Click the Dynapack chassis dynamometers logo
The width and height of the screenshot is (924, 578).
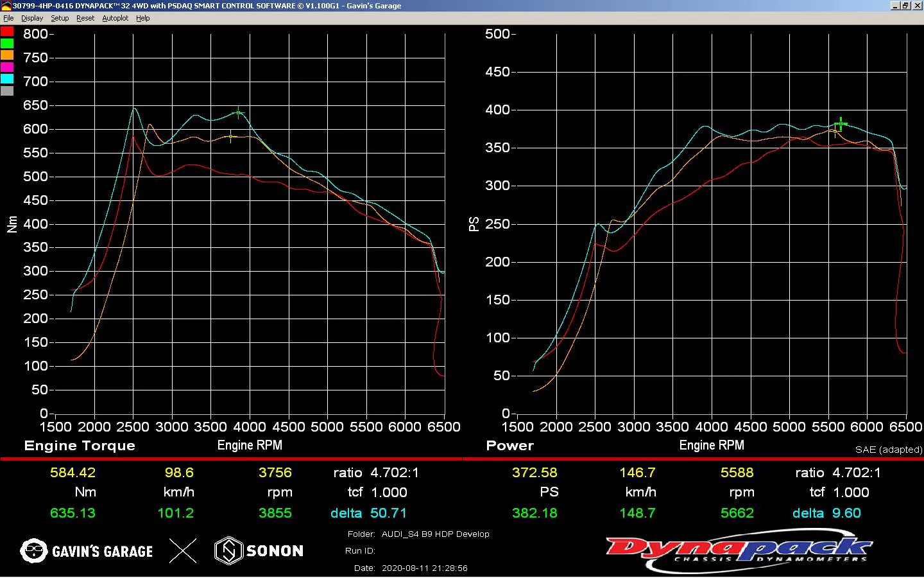[x=738, y=550]
